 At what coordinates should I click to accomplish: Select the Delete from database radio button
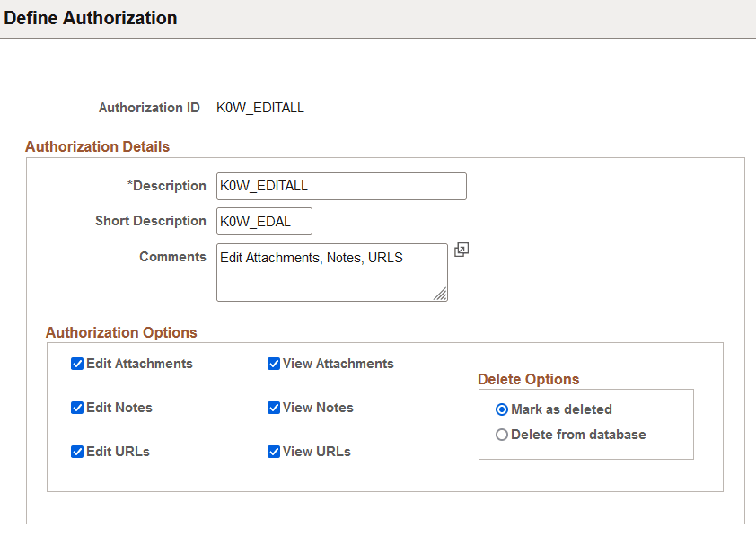point(502,435)
